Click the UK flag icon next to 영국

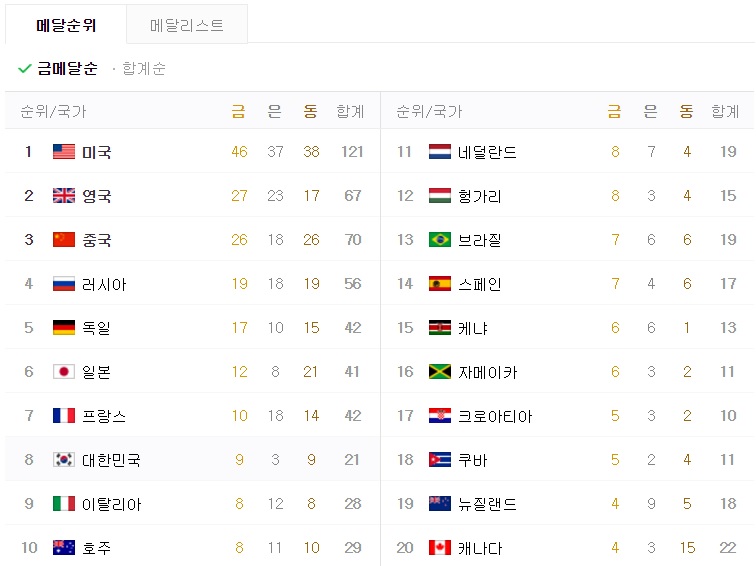64,196
